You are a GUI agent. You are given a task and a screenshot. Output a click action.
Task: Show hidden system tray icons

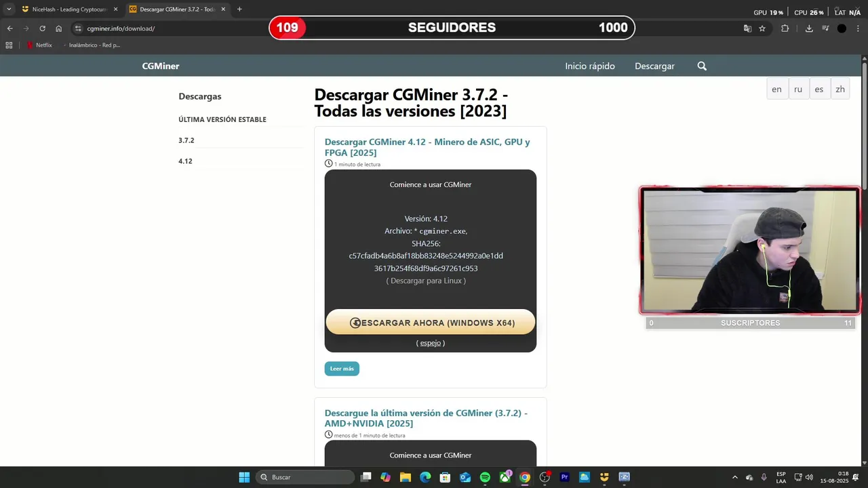point(734,477)
